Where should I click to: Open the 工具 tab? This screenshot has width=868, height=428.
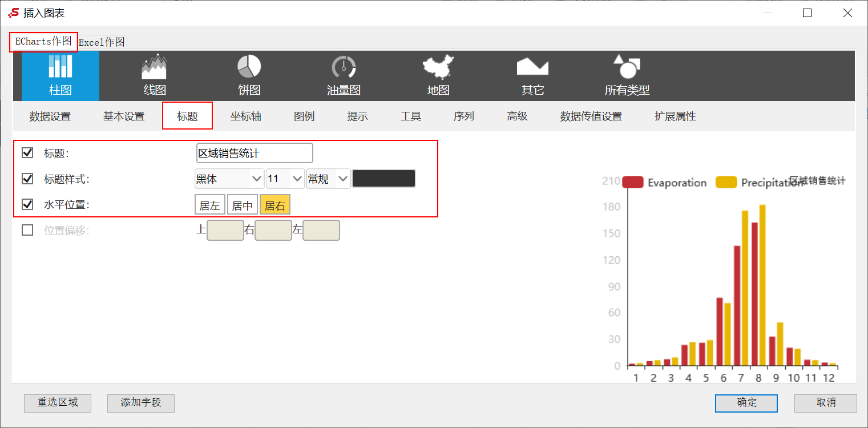pos(411,116)
